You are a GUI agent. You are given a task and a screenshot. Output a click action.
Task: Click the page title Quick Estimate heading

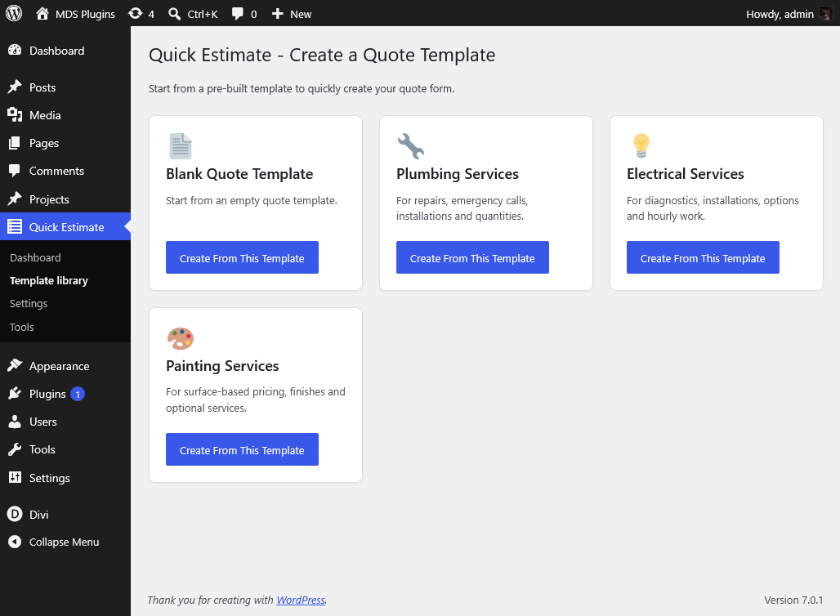coord(322,56)
